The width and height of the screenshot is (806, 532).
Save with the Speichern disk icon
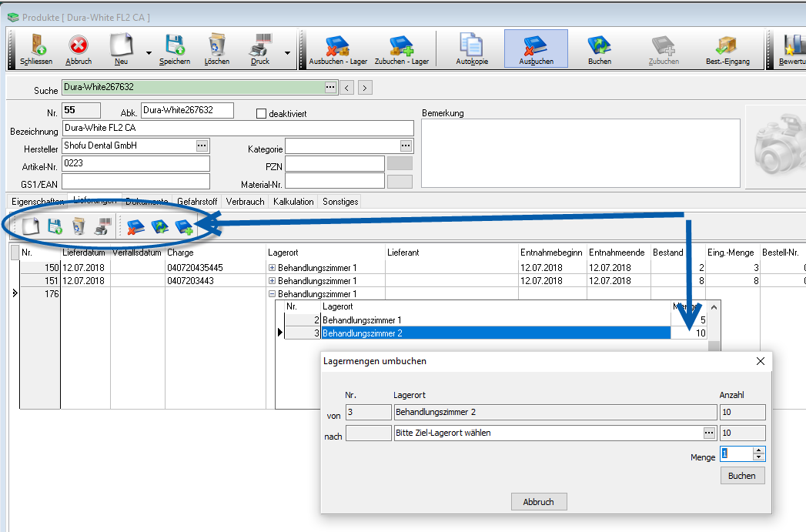[x=175, y=45]
